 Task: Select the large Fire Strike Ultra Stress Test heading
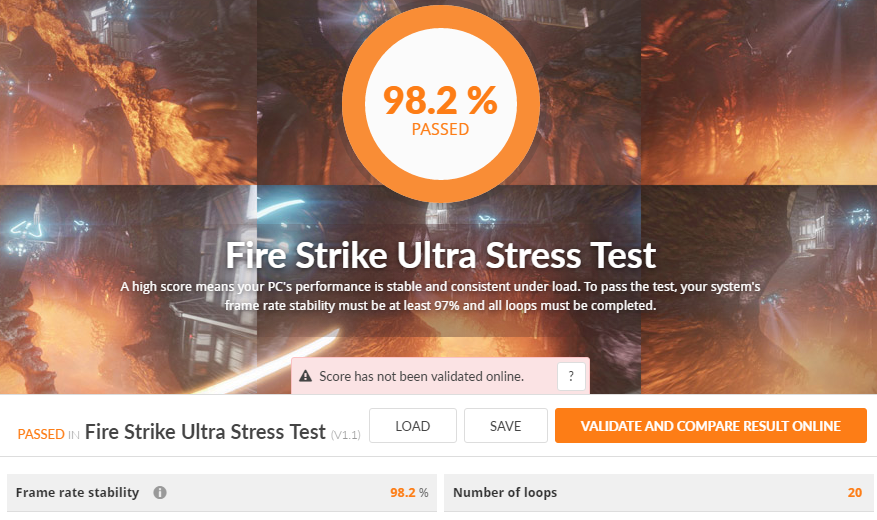pyautogui.click(x=441, y=256)
